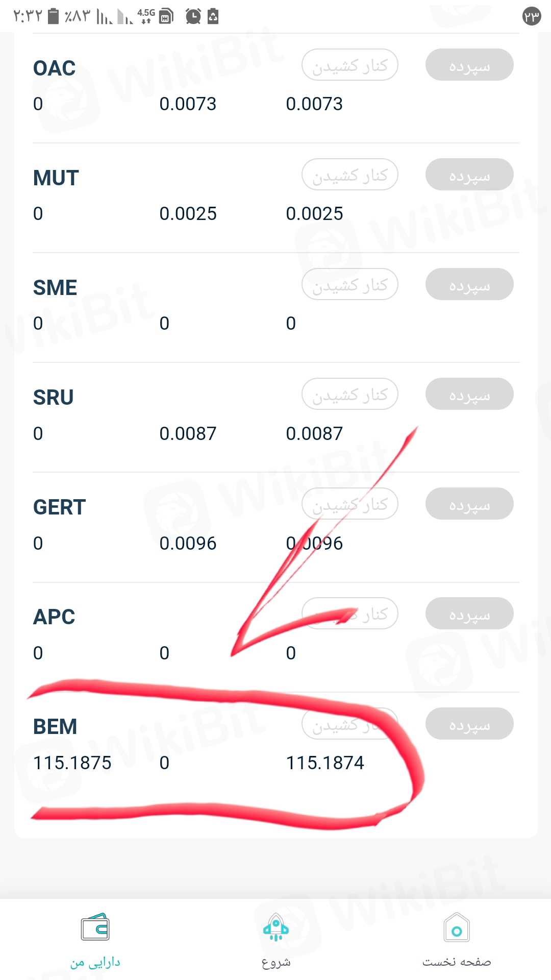Image resolution: width=551 pixels, height=980 pixels.
Task: Switch to the 'شروع' tab
Action: coord(275,962)
